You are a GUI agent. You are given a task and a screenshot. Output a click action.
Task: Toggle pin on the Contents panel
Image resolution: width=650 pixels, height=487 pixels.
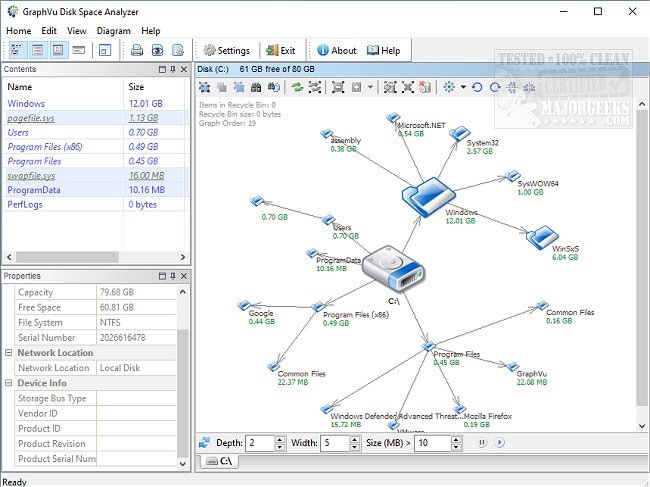pos(173,69)
